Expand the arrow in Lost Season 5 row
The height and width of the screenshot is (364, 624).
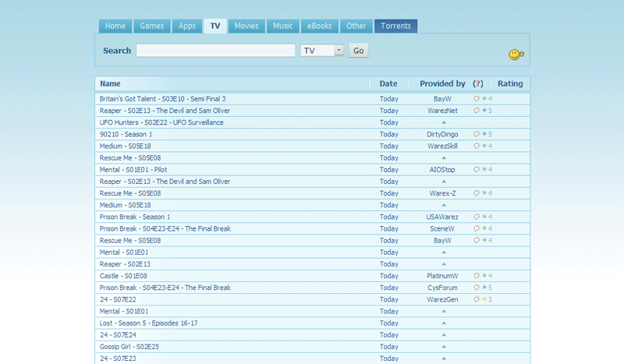(x=444, y=323)
